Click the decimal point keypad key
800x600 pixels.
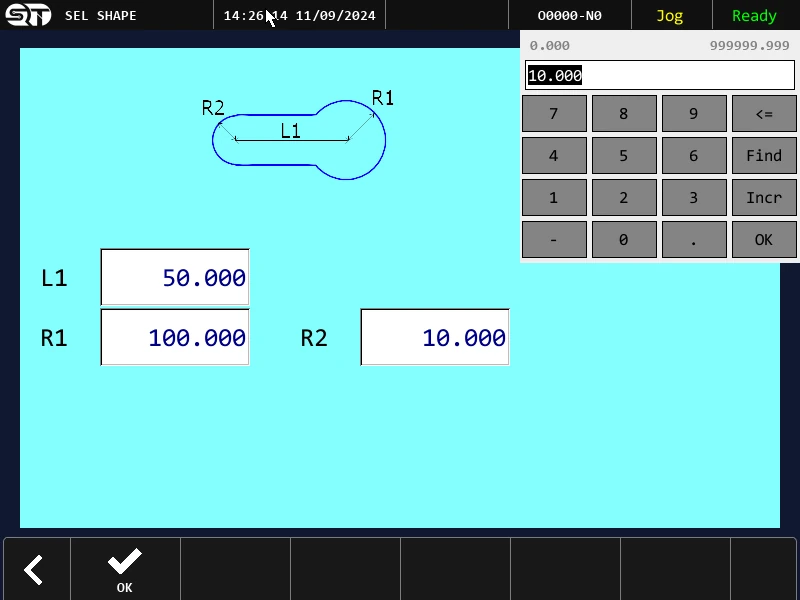(x=694, y=240)
